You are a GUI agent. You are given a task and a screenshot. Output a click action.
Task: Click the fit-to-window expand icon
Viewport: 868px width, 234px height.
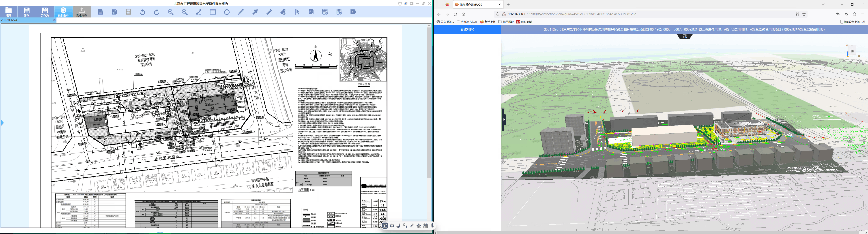point(199,12)
